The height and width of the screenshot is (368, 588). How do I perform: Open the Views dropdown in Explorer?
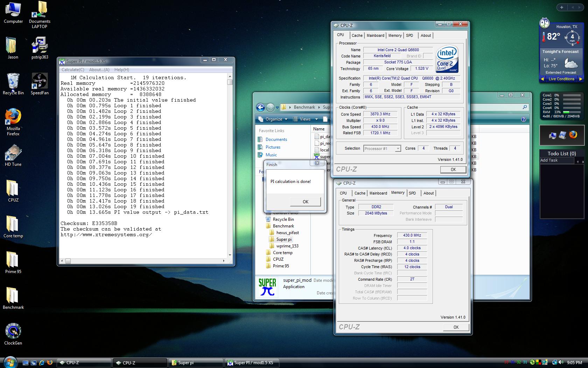(305, 119)
